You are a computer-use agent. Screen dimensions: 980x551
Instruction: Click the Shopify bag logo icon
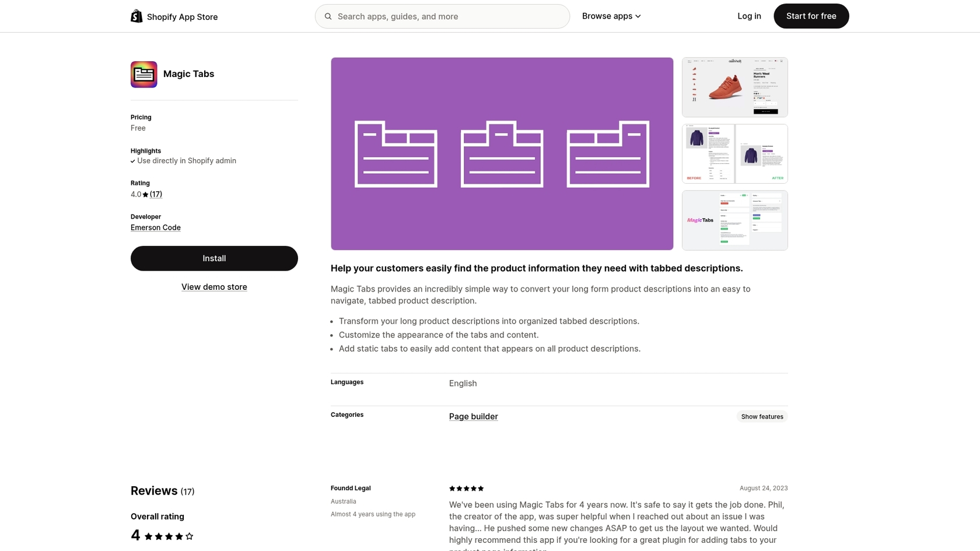[x=136, y=16]
